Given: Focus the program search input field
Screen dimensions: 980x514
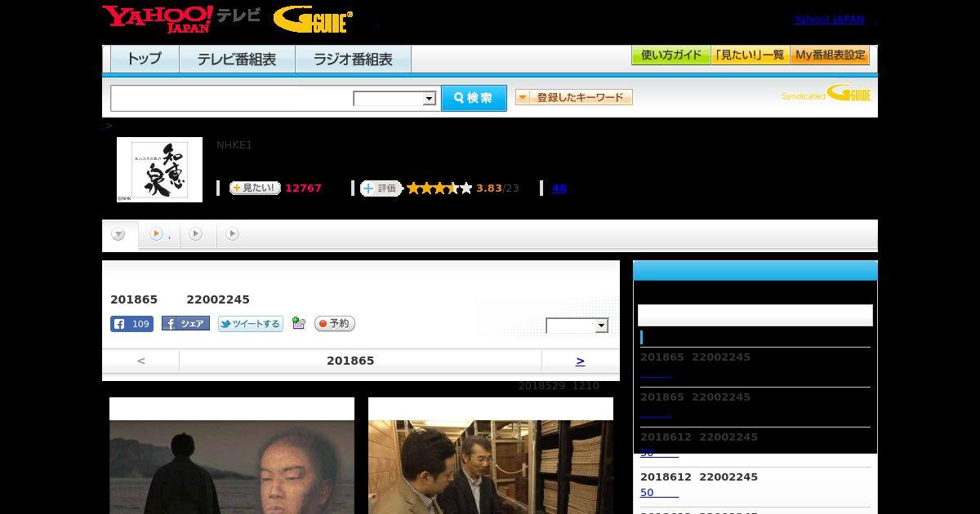Looking at the screenshot, I should click(x=232, y=98).
